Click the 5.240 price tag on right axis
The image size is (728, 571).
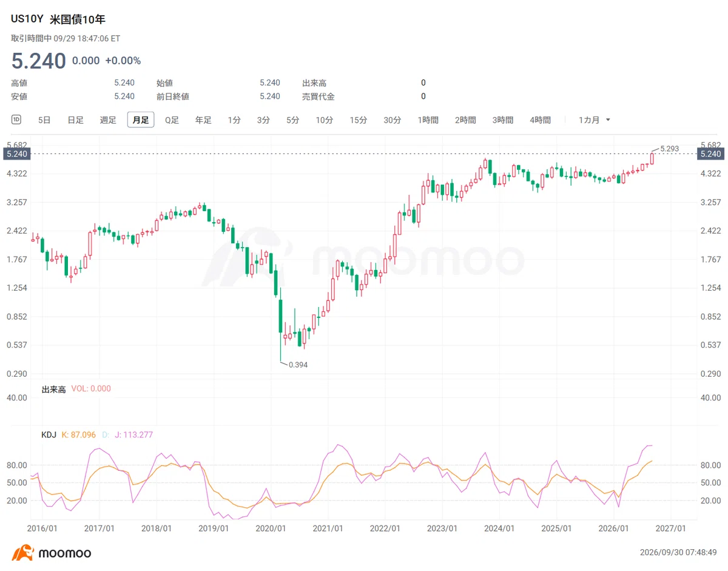711,154
